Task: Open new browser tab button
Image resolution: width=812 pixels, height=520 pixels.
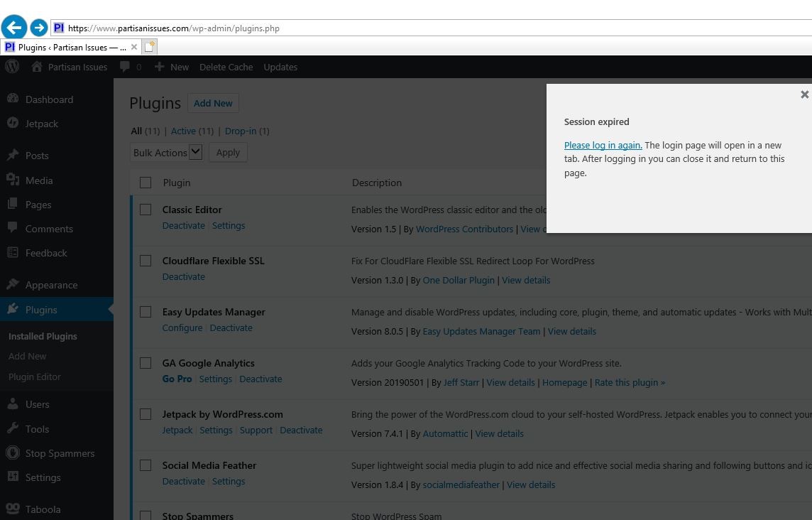Action: (x=149, y=47)
